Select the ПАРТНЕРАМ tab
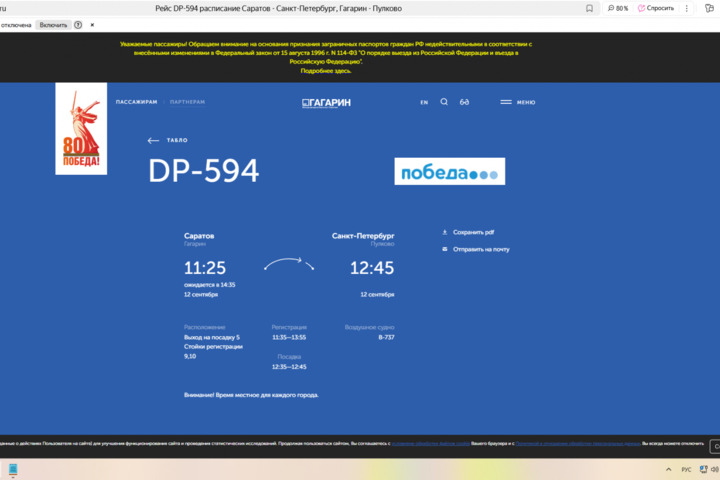Image resolution: width=720 pixels, height=480 pixels. [187, 102]
